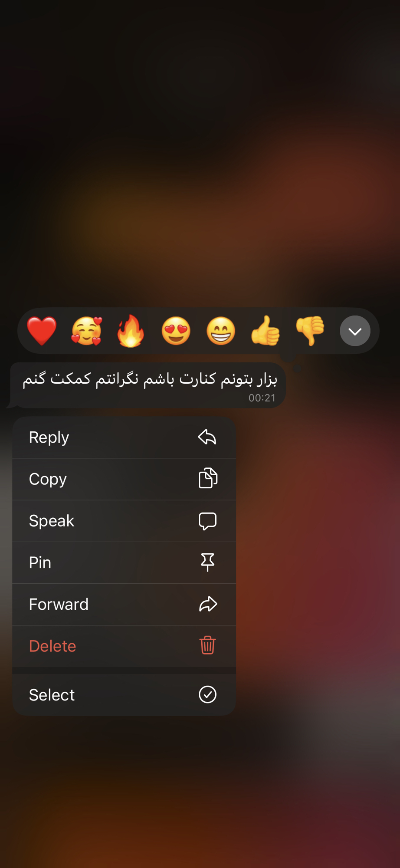400x868 pixels.
Task: React with the thumbs up emoji
Action: 266,331
